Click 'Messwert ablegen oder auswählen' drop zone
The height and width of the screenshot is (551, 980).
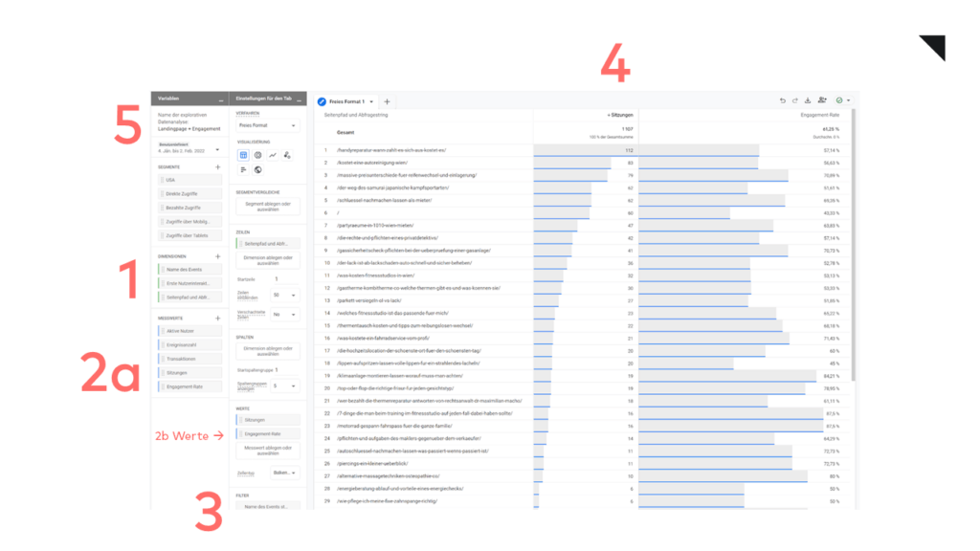[268, 451]
